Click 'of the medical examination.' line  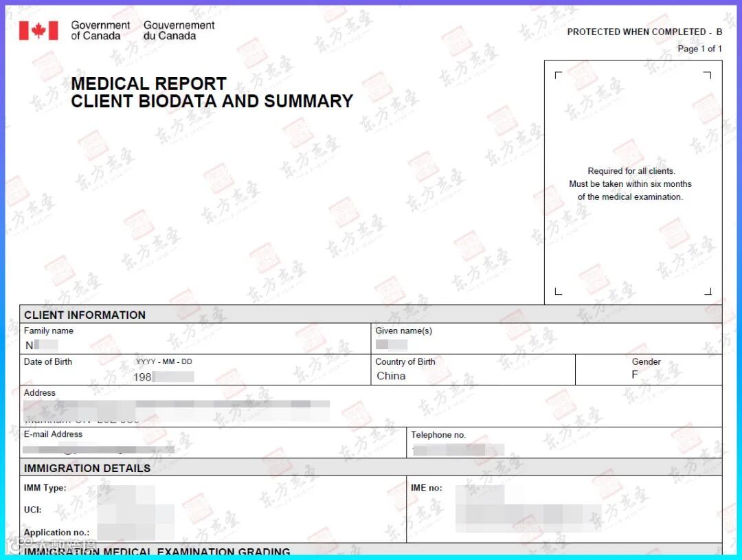click(630, 197)
